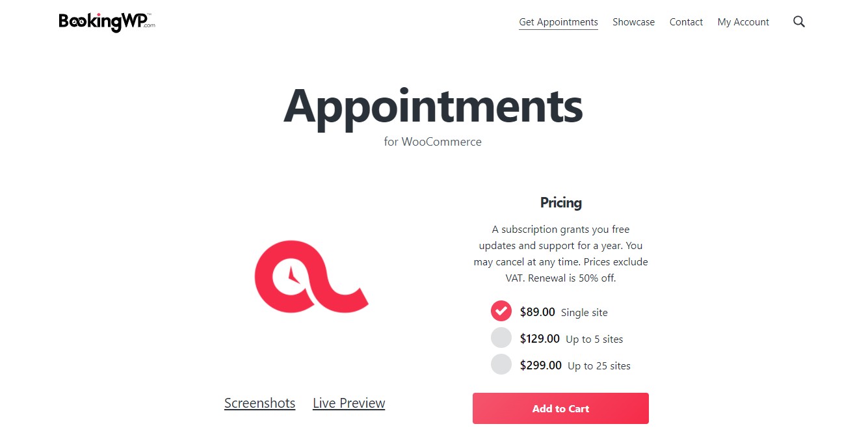Click the BookingWP logo in the header

tap(107, 22)
